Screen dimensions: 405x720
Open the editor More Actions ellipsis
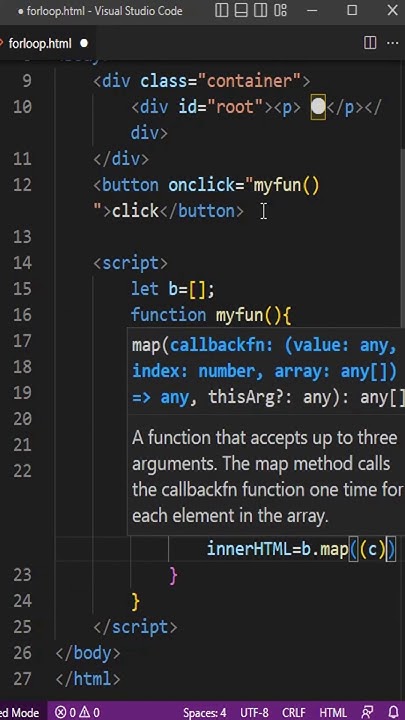392,43
